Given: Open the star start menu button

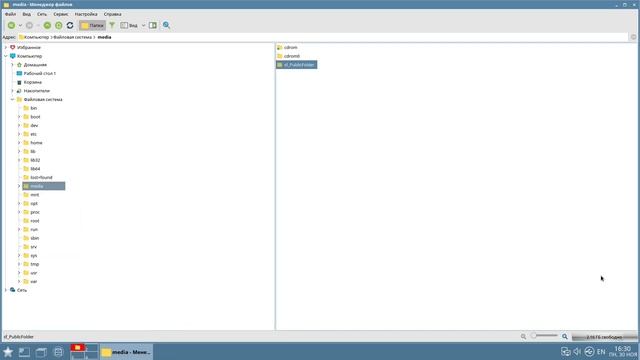Looking at the screenshot, I should (x=8, y=352).
